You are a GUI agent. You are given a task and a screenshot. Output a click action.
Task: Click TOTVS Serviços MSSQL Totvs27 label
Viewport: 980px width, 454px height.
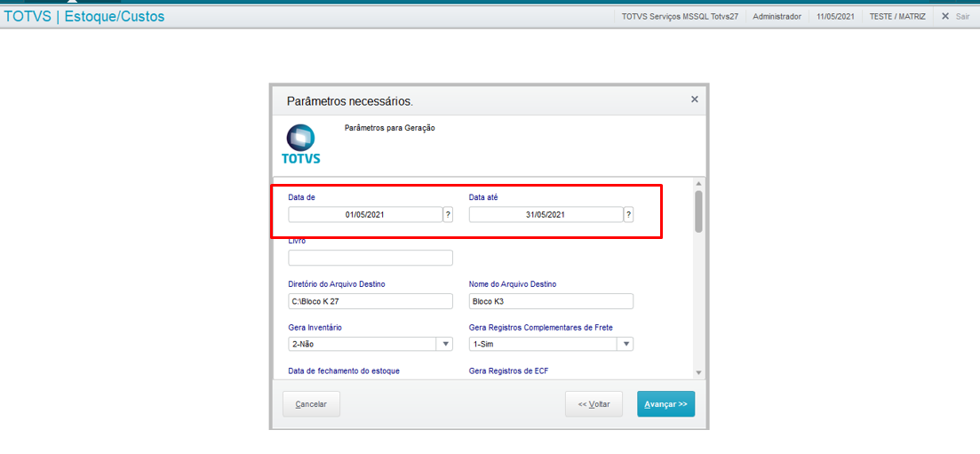click(680, 17)
